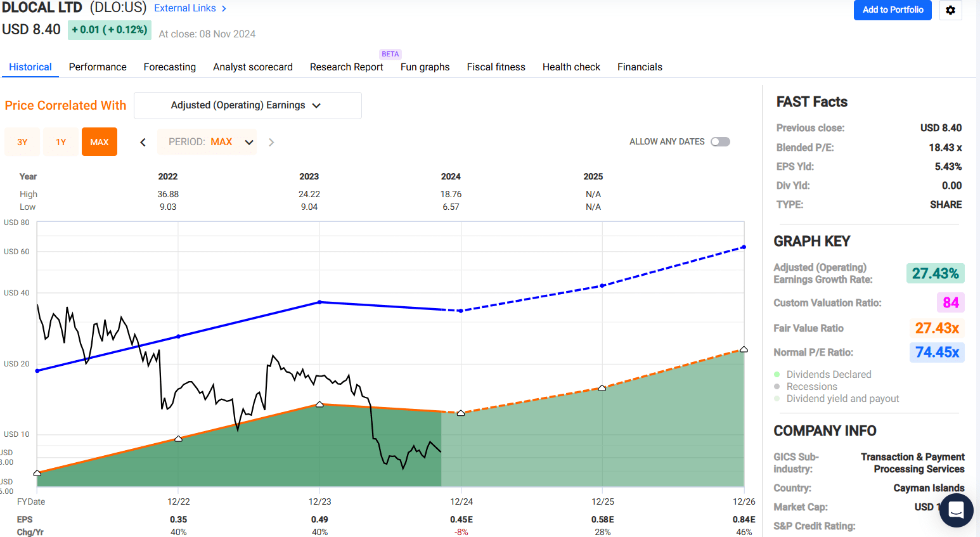Click the Add to Portfolio button
The height and width of the screenshot is (537, 980).
(x=893, y=10)
